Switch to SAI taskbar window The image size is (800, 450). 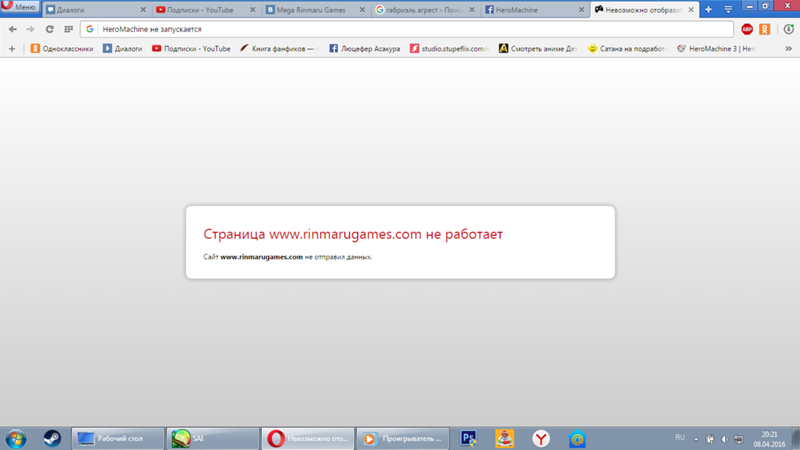[x=213, y=439]
